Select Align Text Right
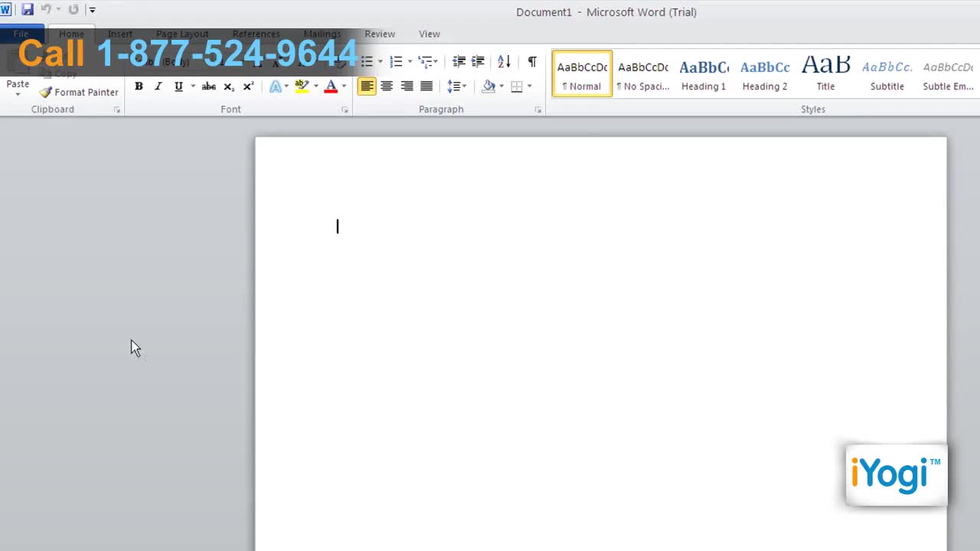This screenshot has width=980, height=551. [407, 86]
